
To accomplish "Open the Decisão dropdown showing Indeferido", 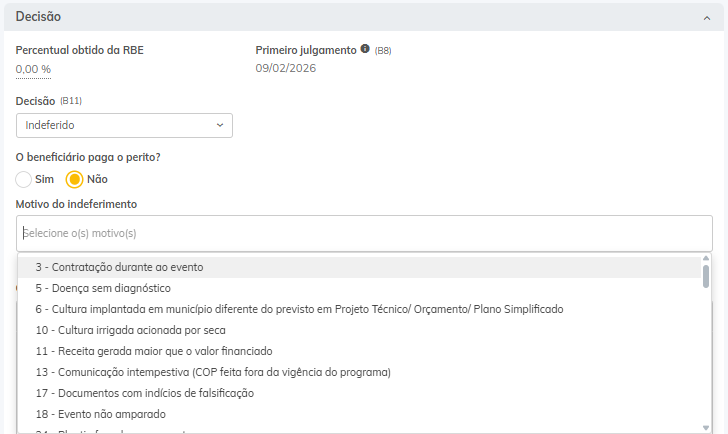I will tap(124, 125).
